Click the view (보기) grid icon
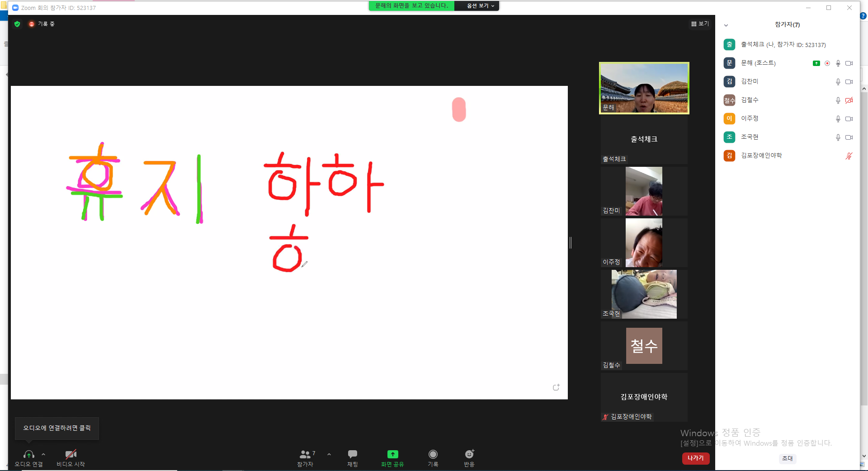The image size is (868, 471). click(694, 24)
